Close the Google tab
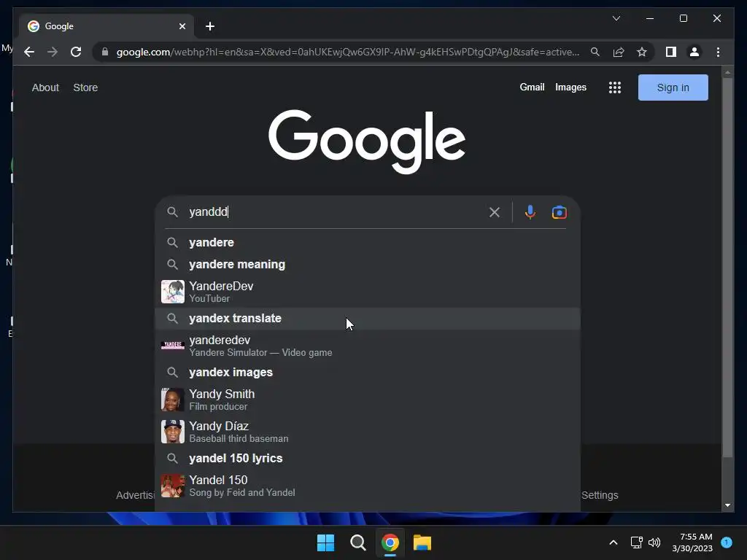The image size is (747, 560). pos(182,26)
